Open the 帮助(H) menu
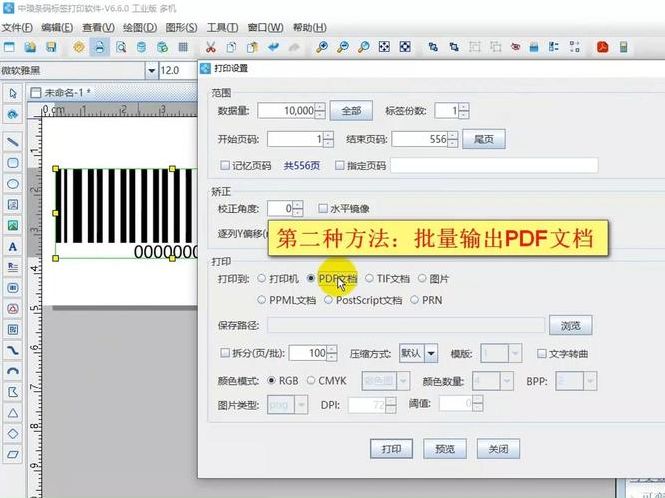This screenshot has width=665, height=498. click(x=310, y=28)
